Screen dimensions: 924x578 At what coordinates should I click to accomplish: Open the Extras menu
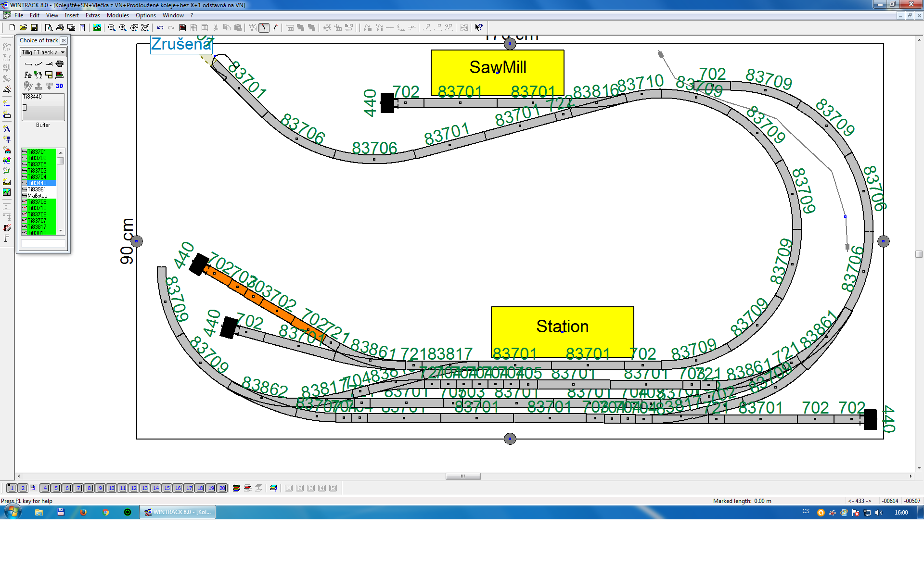pos(92,15)
